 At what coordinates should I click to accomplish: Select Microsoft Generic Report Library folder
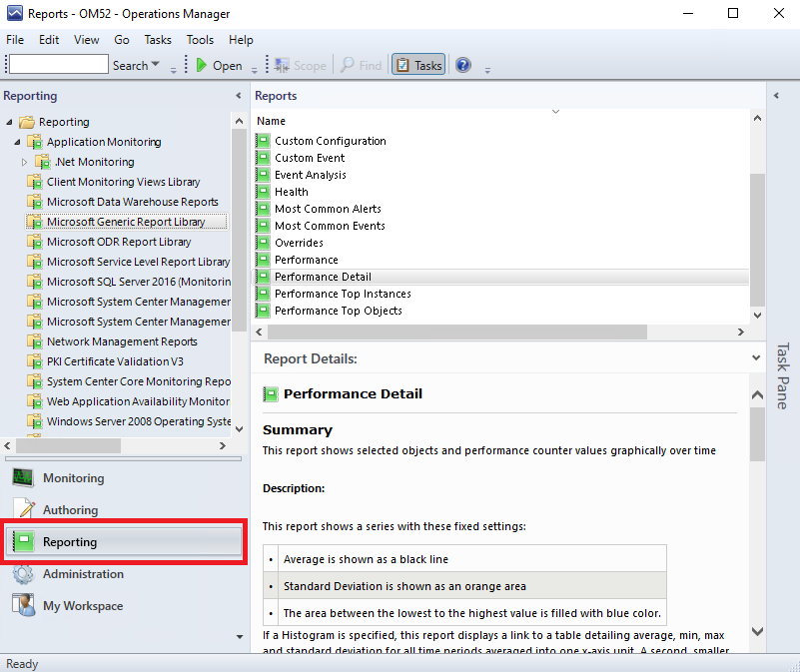click(126, 222)
